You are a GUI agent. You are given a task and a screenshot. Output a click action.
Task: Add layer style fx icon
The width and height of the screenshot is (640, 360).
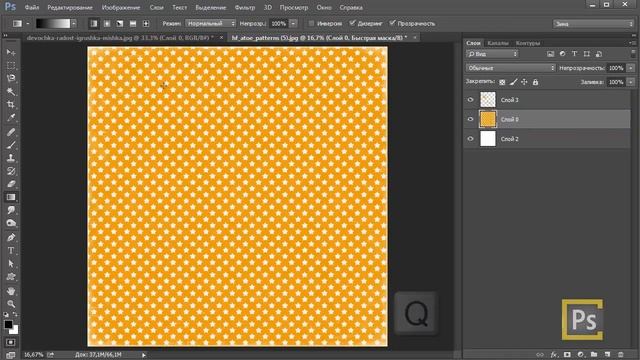[554, 355]
